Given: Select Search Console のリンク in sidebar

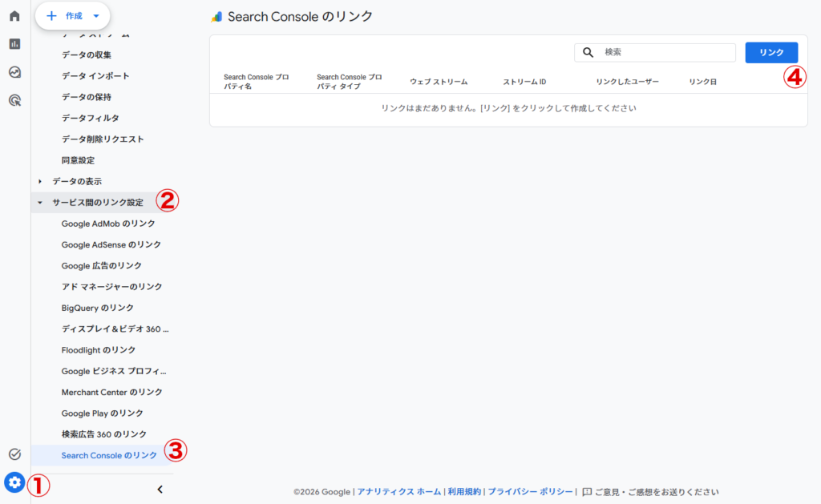Looking at the screenshot, I should [109, 455].
